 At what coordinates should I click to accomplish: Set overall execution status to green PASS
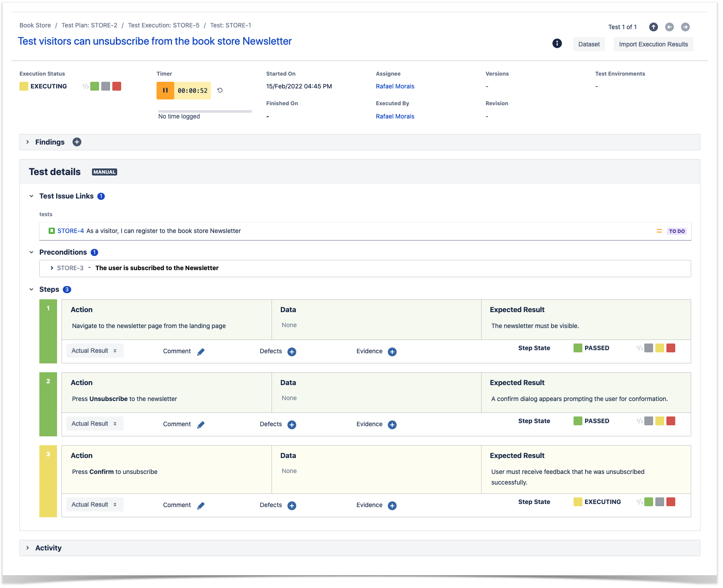coord(95,86)
